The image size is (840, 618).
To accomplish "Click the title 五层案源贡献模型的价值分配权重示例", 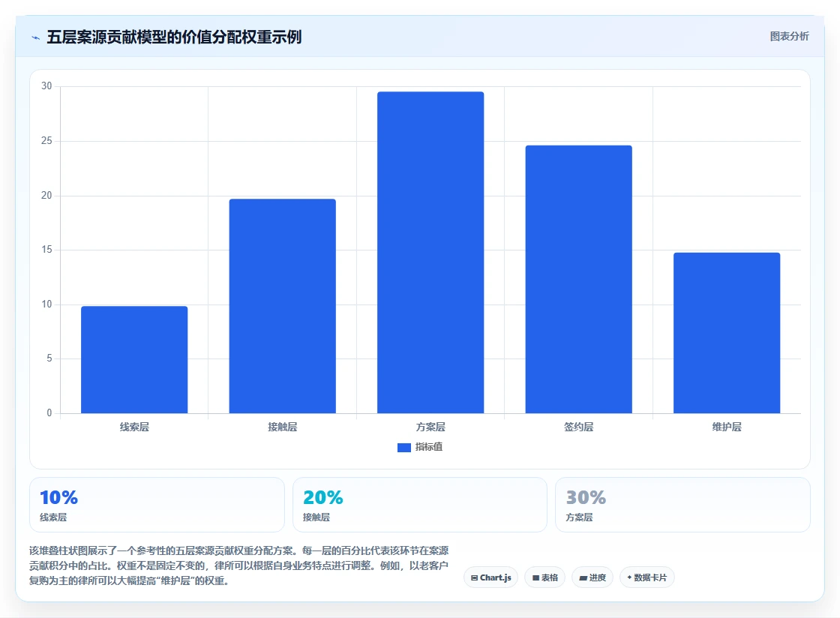I will (x=174, y=37).
